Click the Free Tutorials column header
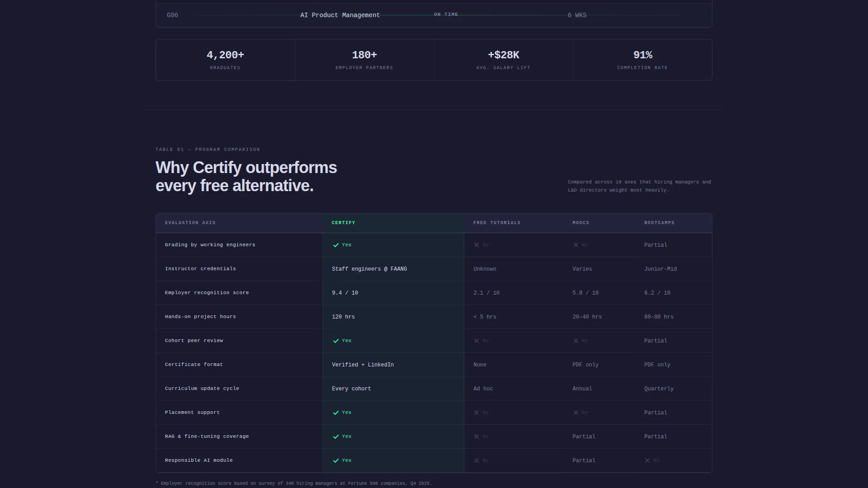868x488 pixels. pyautogui.click(x=497, y=223)
